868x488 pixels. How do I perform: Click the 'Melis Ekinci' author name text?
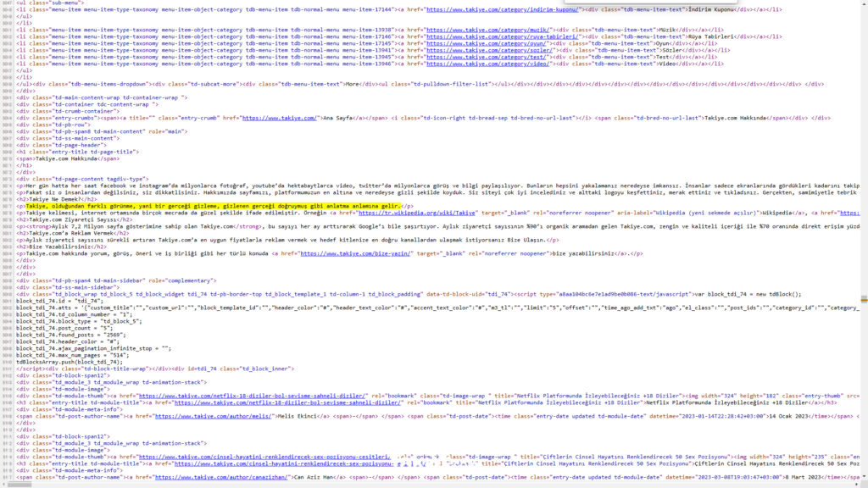[x=297, y=416]
